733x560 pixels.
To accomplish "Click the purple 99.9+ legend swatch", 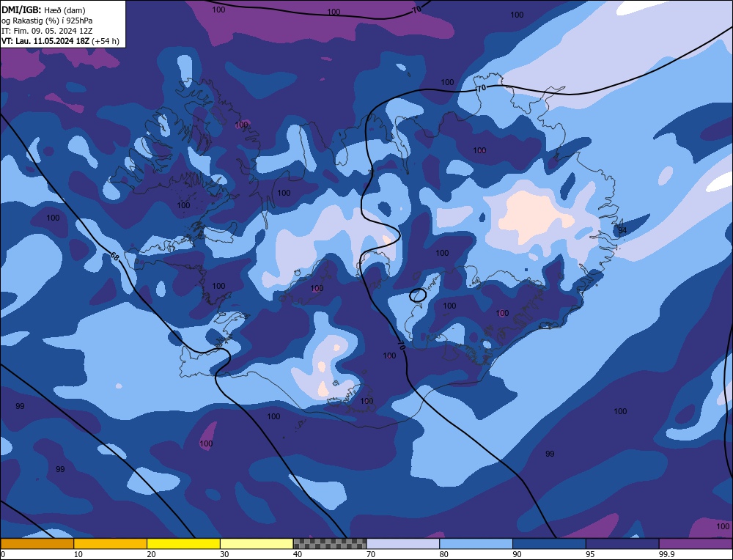I will pos(696,543).
